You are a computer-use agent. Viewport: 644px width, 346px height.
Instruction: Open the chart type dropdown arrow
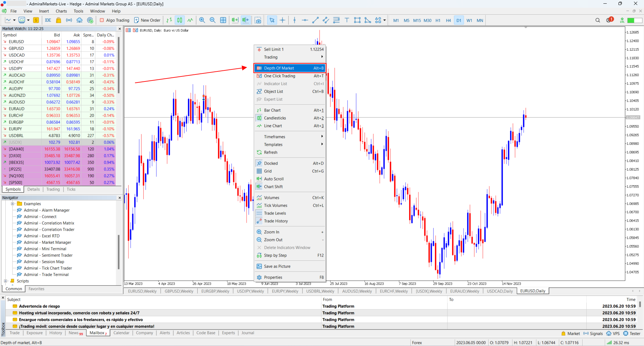[x=14, y=20]
